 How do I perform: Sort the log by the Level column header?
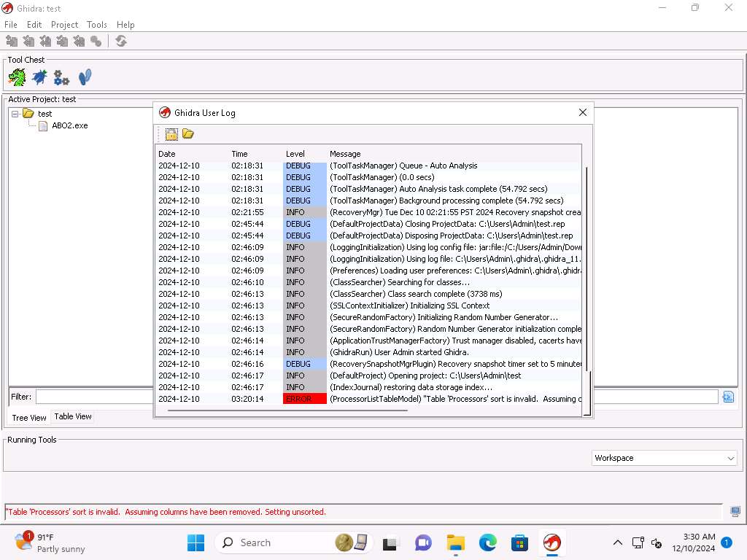tap(295, 154)
